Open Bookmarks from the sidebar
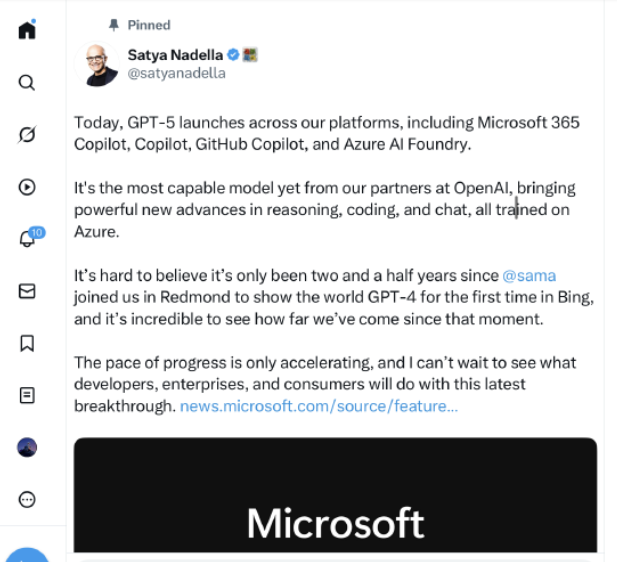 click(x=27, y=343)
